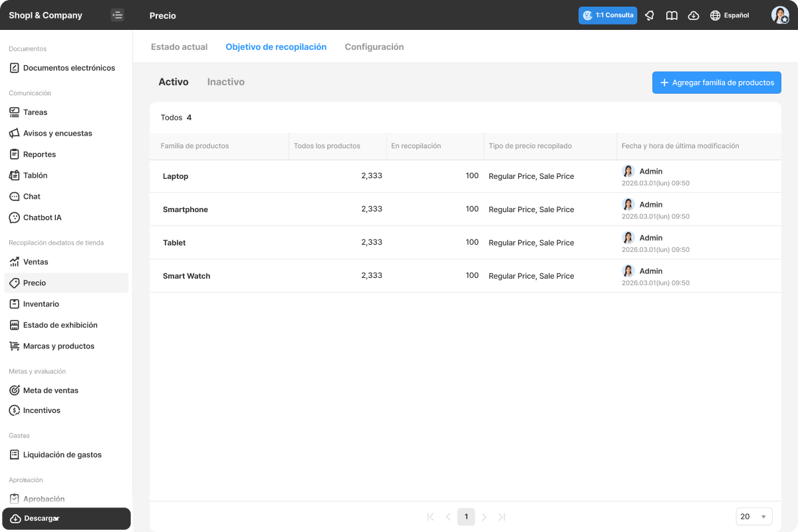Click the Chatbot IA icon

click(14, 217)
